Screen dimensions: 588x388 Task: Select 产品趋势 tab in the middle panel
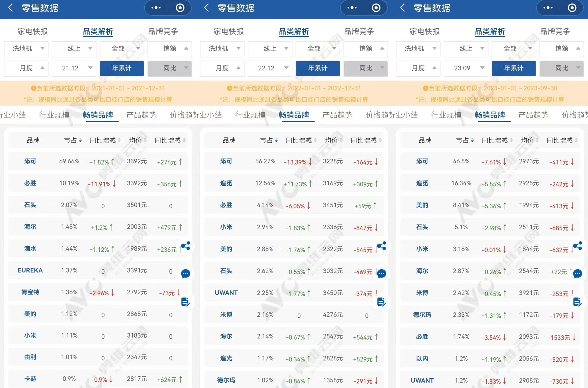coord(337,115)
